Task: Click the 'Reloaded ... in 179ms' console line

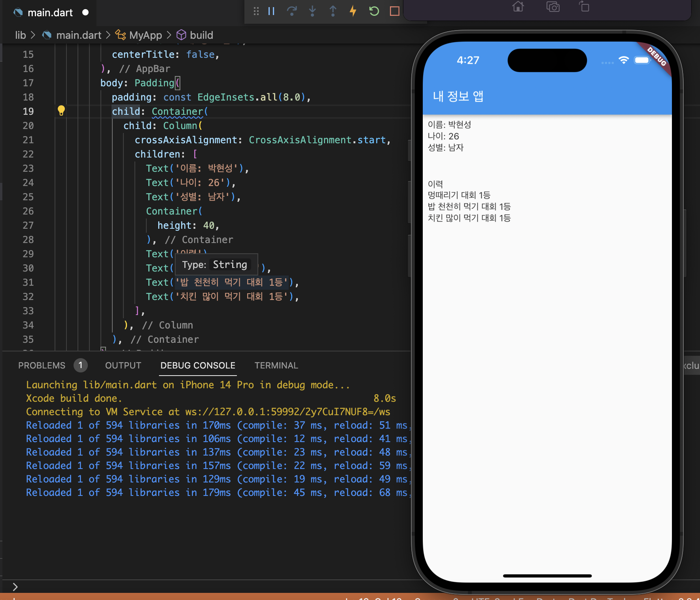Action: [x=218, y=493]
